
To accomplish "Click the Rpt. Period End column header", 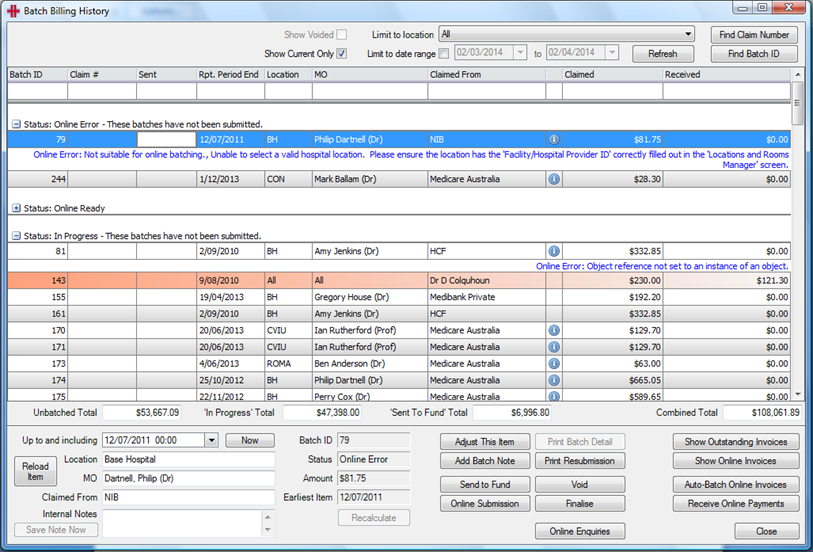I will (x=230, y=75).
